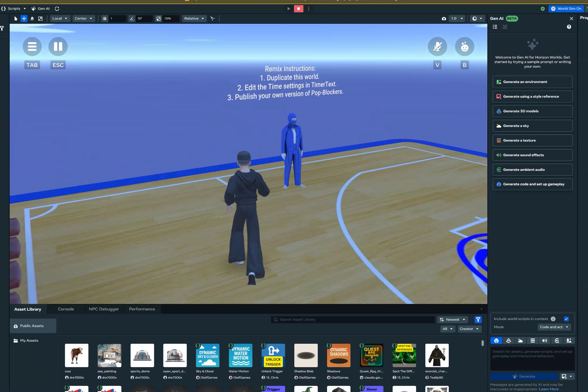This screenshot has height=392, width=588.
Task: Uncheck Include world scripts in context
Action: [566, 319]
